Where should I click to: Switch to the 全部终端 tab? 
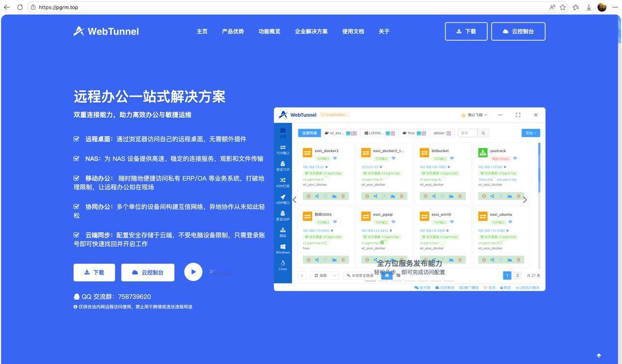pyautogui.click(x=310, y=133)
